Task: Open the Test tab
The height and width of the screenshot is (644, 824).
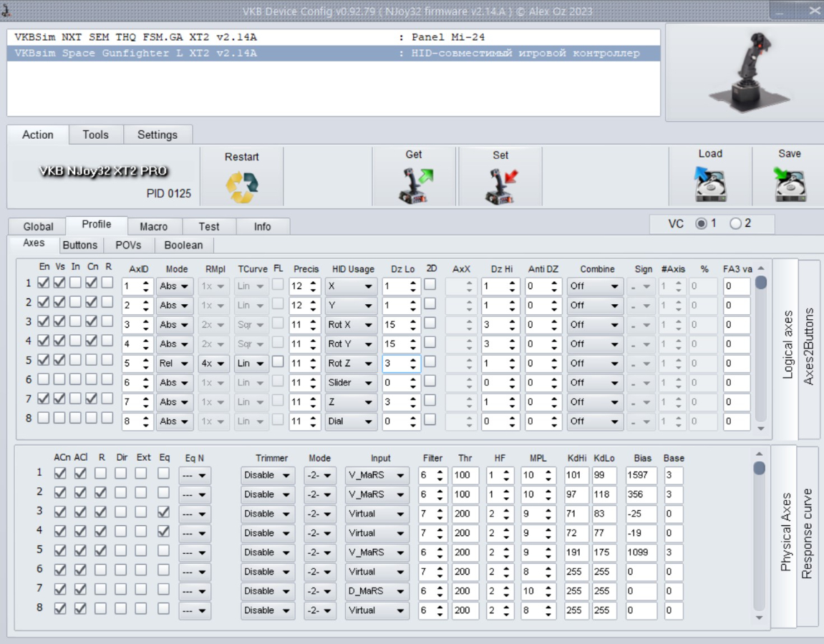Action: point(208,226)
